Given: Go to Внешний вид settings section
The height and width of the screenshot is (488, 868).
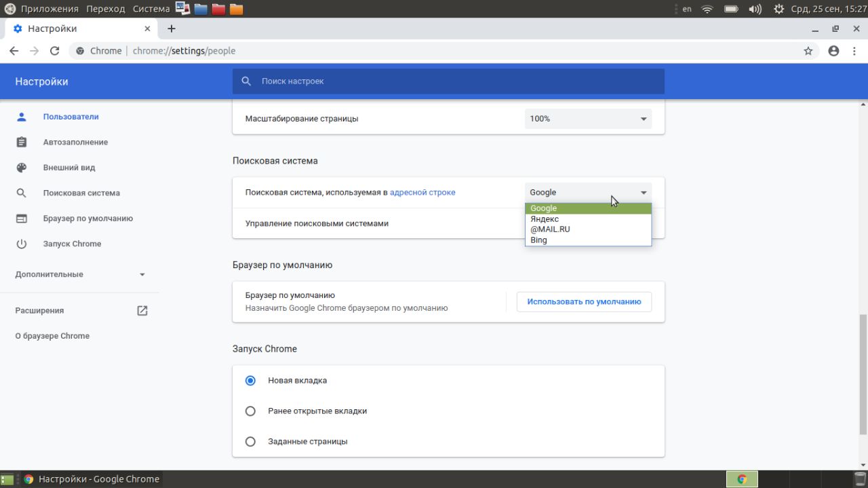Looking at the screenshot, I should [x=69, y=168].
